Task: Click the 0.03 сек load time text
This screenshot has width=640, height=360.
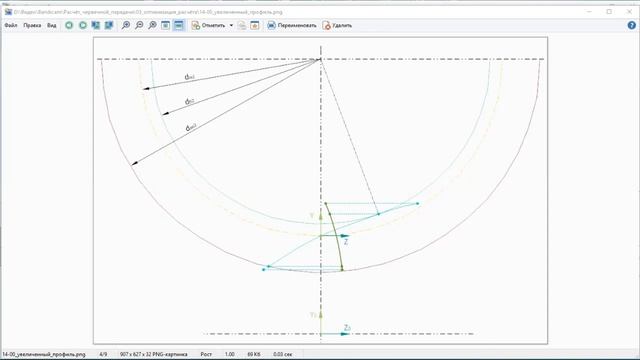Action: pos(282,354)
